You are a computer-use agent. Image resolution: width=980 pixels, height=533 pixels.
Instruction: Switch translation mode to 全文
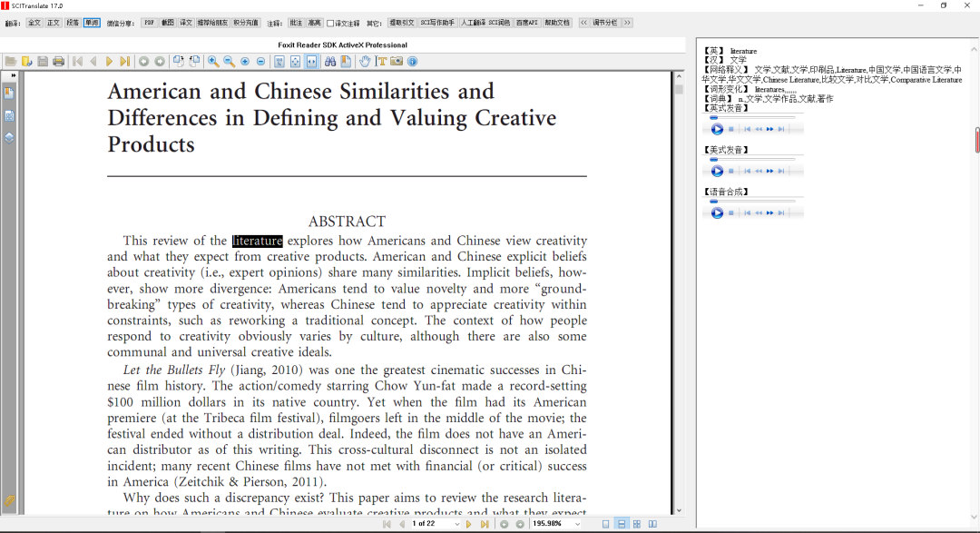click(34, 23)
